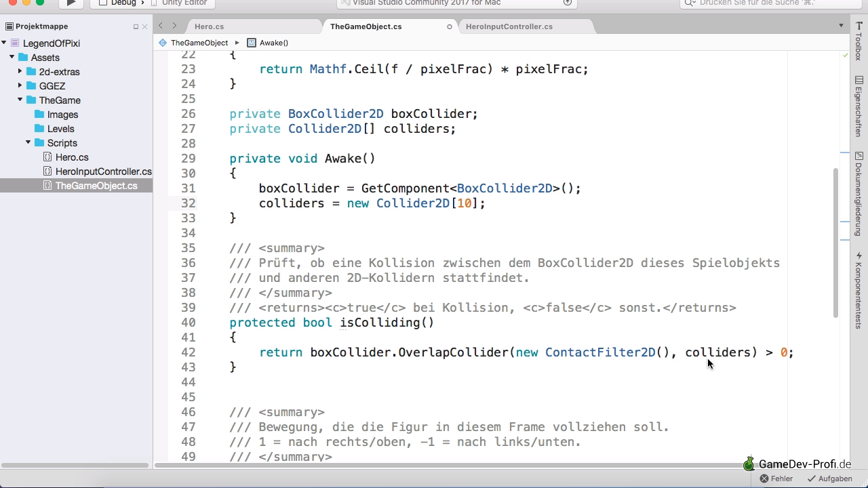Show the Fehler error list

776,479
